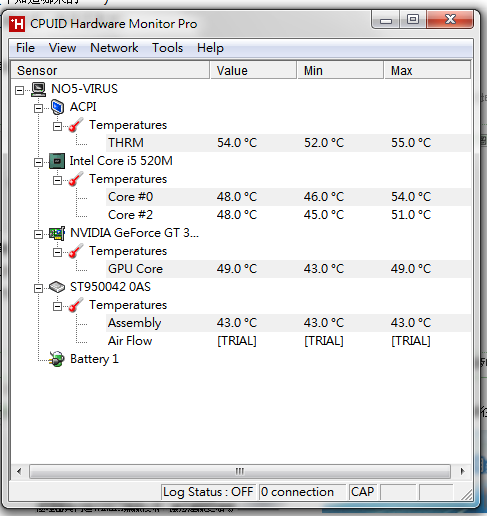
Task: Click the NO5-VIRUS computer icon
Action: (38, 89)
